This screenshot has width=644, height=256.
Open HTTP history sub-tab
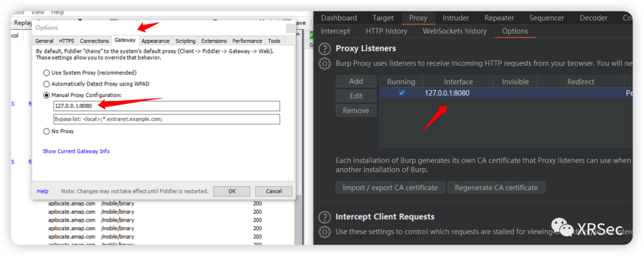coord(386,31)
